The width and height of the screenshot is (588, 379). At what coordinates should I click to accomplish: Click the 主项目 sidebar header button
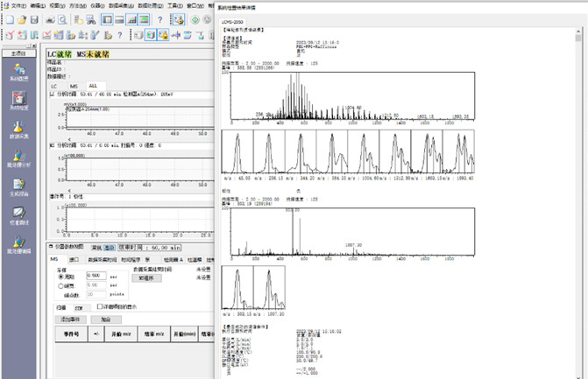click(x=18, y=53)
